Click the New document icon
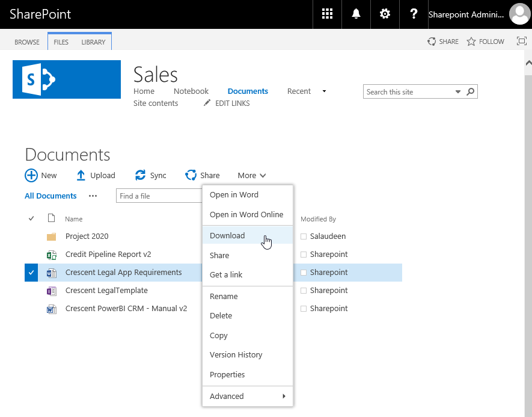This screenshot has height=417, width=532. 29,175
